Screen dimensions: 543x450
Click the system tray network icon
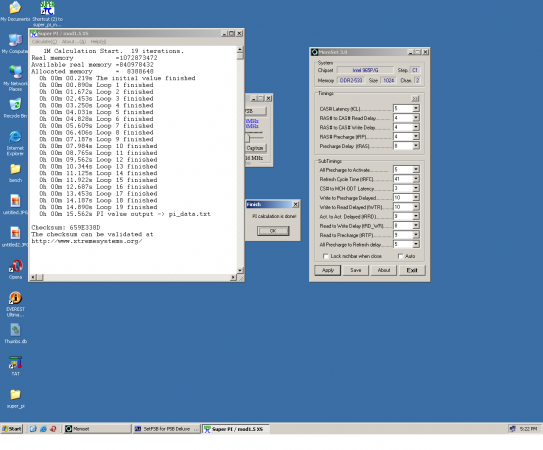pos(513,429)
